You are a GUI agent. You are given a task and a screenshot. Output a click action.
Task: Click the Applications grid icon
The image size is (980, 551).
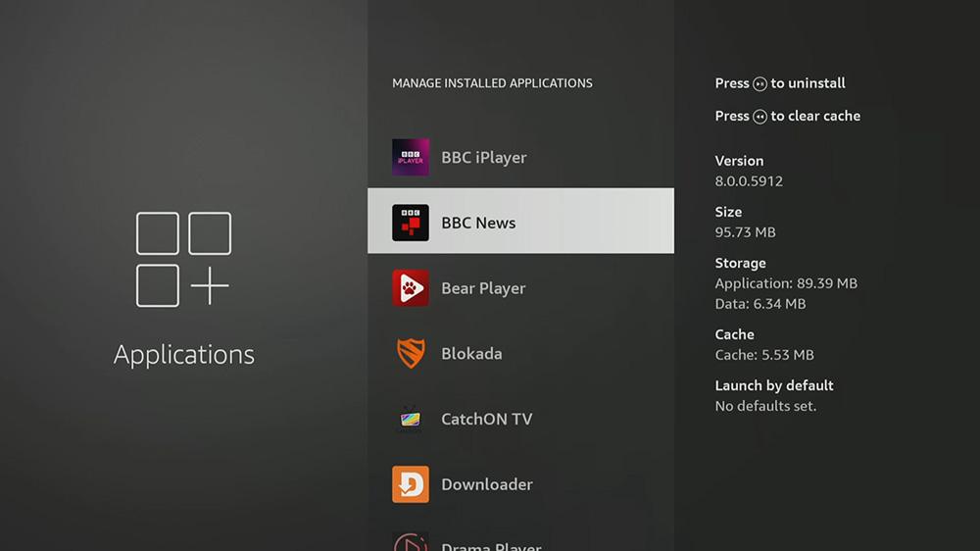pos(184,260)
